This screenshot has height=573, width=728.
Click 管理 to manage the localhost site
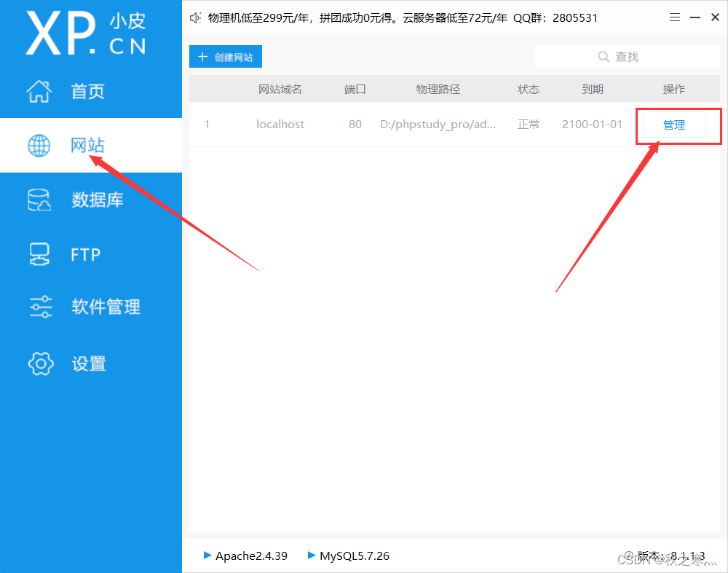click(x=674, y=124)
